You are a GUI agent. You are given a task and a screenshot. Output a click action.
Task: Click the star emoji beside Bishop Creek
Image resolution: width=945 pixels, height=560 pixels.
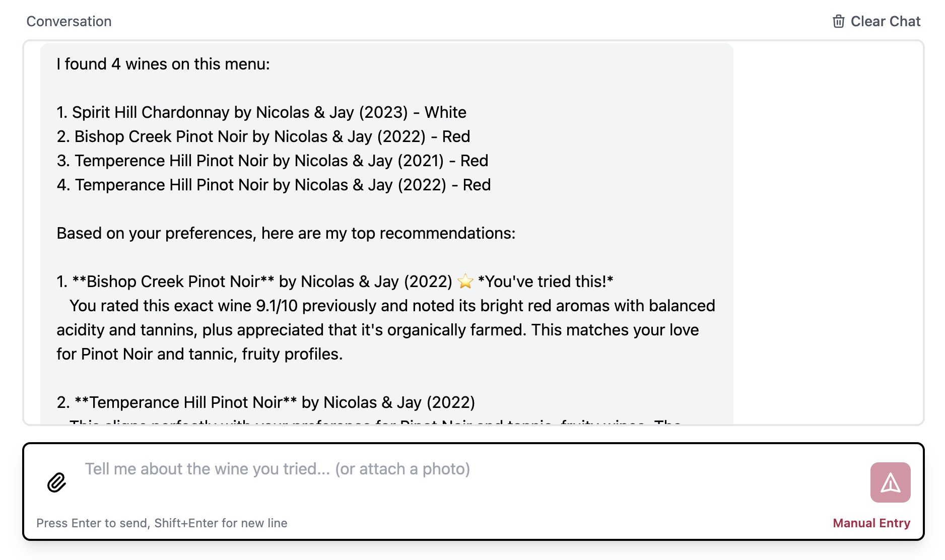pos(465,282)
